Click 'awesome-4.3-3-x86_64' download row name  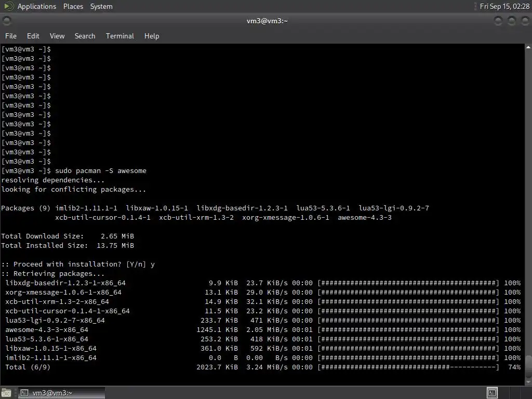pyautogui.click(x=47, y=330)
